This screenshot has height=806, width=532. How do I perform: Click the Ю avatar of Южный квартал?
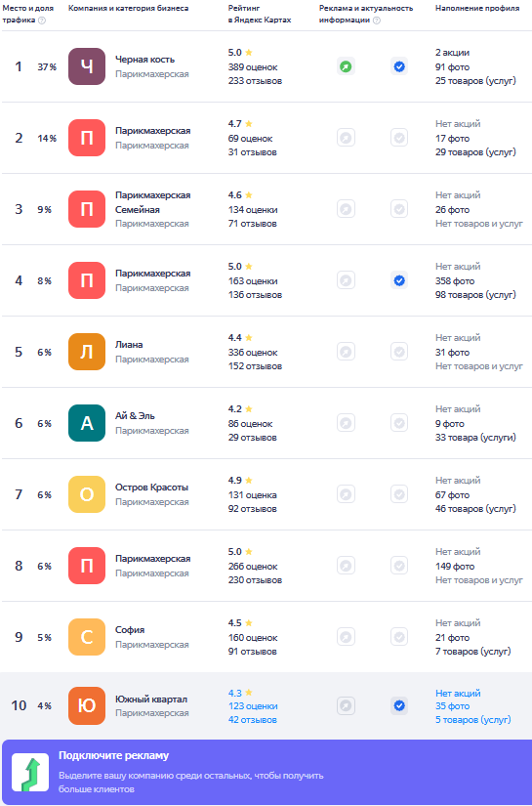(87, 705)
